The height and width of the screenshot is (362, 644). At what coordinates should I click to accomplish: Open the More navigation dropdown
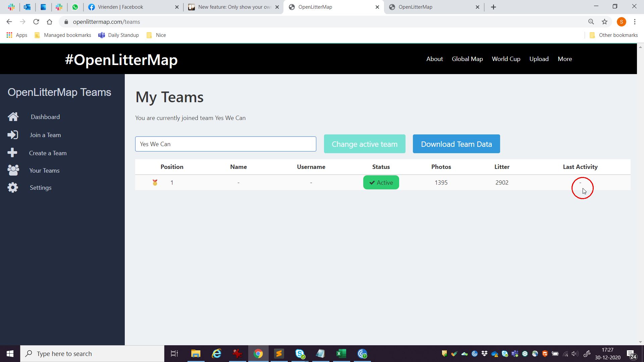pyautogui.click(x=565, y=59)
